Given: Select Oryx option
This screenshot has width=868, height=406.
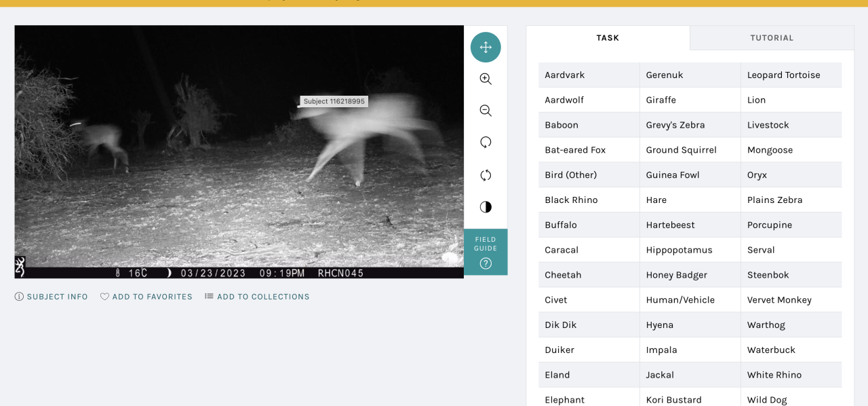Looking at the screenshot, I should [x=791, y=175].
